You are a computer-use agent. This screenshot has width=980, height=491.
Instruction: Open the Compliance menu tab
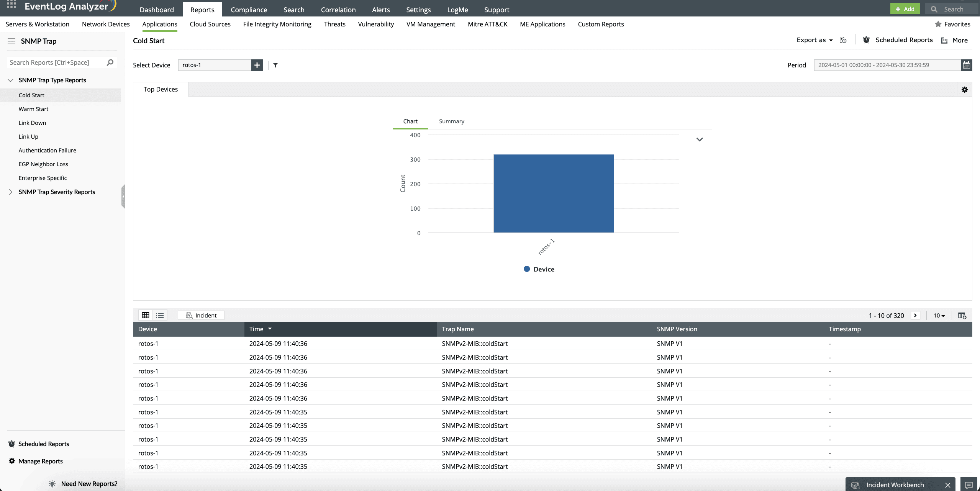tap(249, 10)
